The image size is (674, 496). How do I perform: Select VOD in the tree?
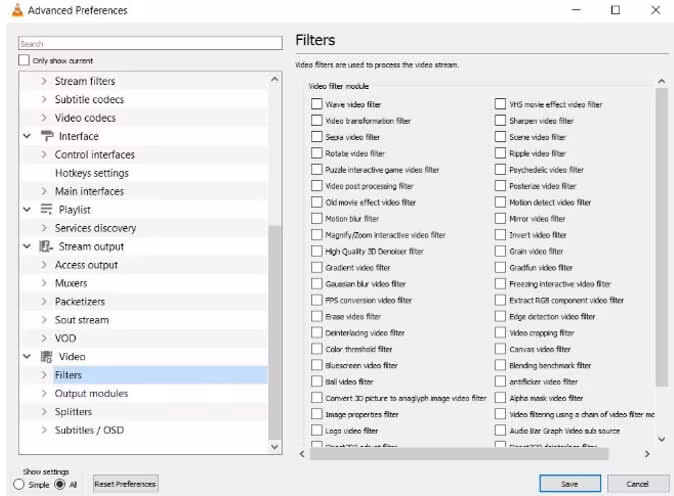point(65,338)
